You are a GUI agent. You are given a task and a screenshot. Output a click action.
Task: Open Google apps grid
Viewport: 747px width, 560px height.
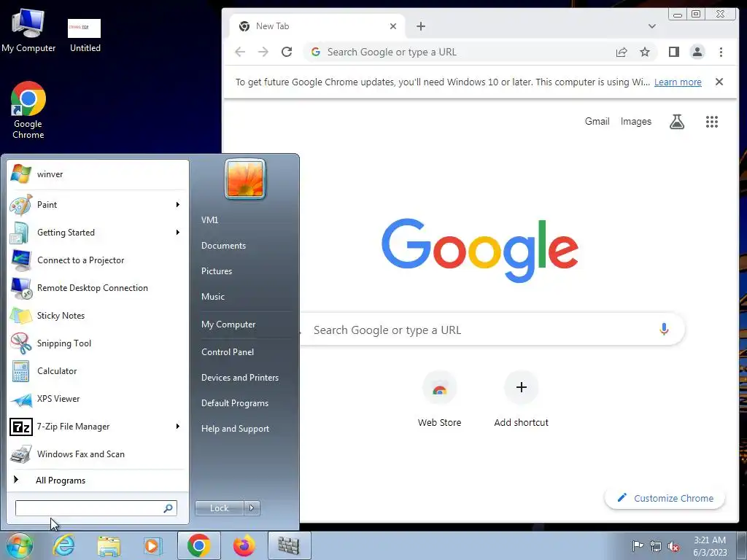[712, 122]
